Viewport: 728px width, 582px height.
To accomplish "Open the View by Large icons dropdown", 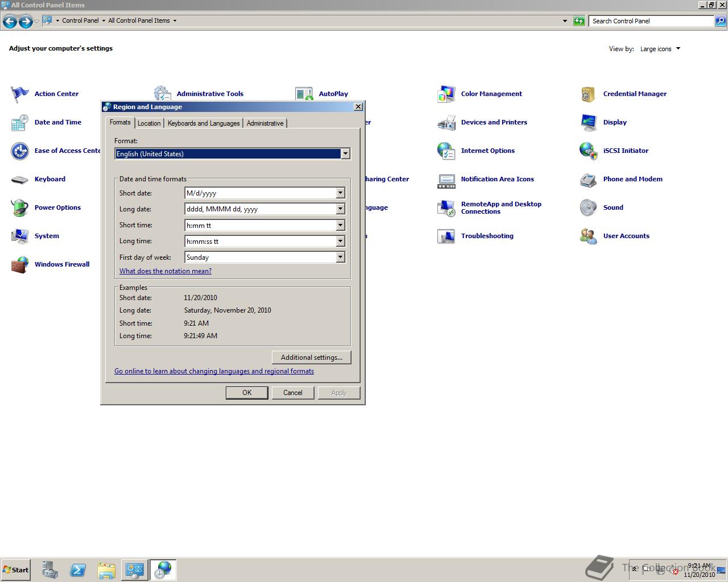I will pos(660,49).
